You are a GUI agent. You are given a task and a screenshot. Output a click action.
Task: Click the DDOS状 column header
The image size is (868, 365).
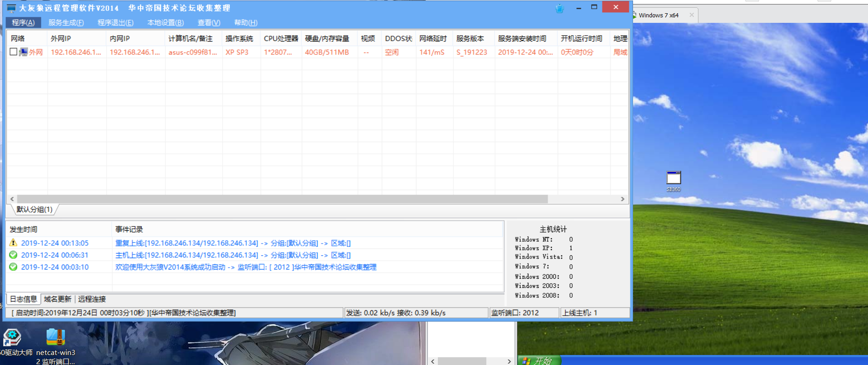(x=399, y=38)
